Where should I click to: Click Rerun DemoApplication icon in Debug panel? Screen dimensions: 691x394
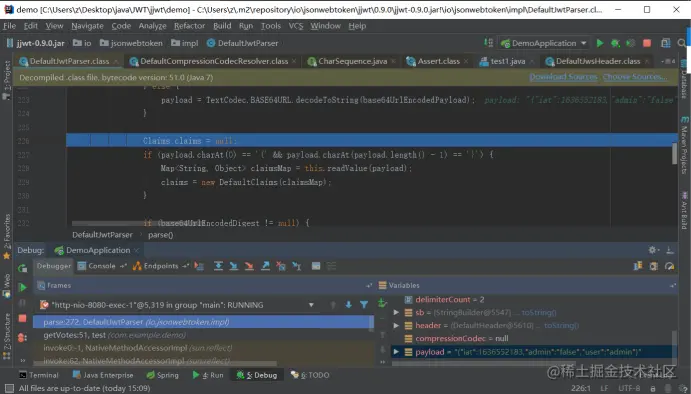(x=22, y=268)
